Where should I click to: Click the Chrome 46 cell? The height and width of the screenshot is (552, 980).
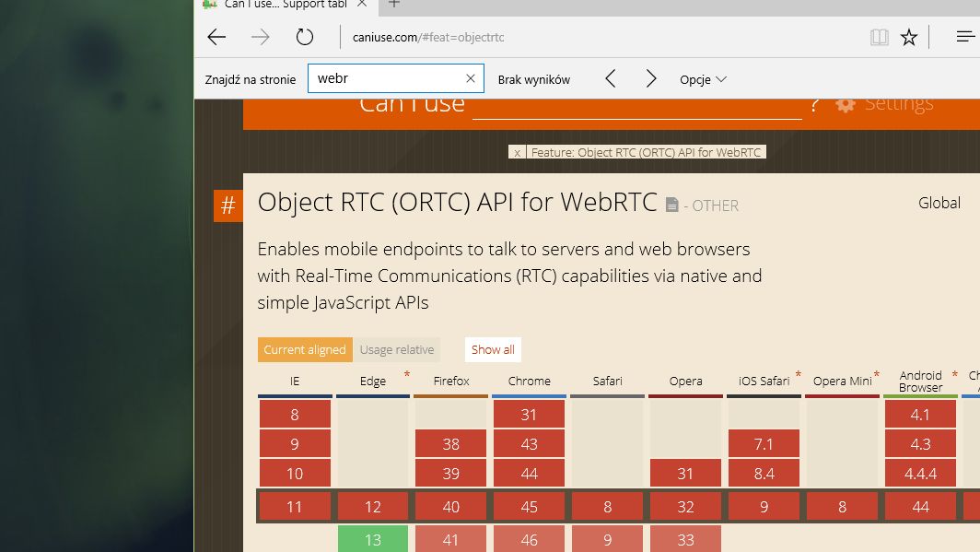click(x=529, y=539)
